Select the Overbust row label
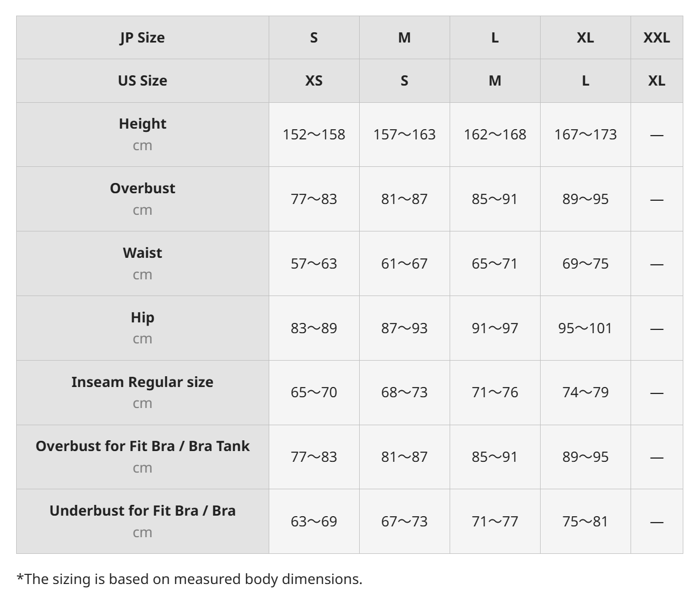The width and height of the screenshot is (700, 605). [142, 188]
